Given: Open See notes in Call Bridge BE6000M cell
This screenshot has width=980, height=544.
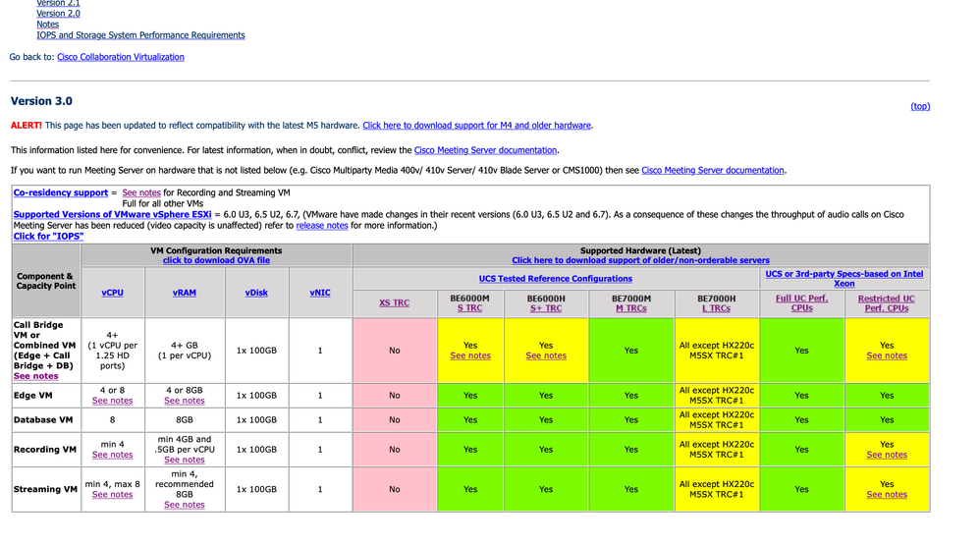Looking at the screenshot, I should click(470, 355).
